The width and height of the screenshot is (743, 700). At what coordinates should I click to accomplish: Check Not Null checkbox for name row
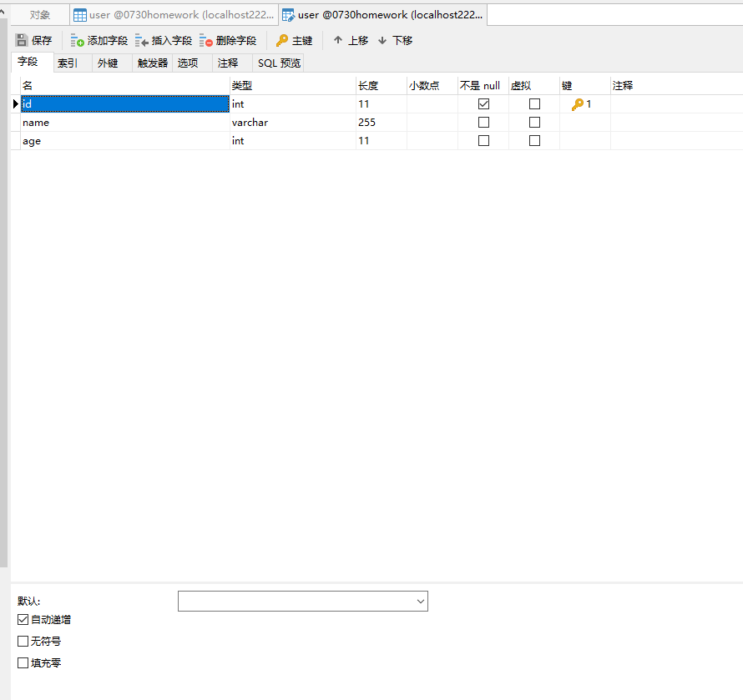(x=483, y=122)
